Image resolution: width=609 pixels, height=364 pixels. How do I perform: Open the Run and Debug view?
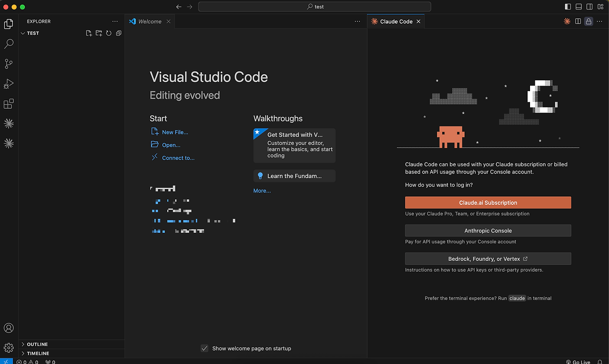pyautogui.click(x=9, y=84)
